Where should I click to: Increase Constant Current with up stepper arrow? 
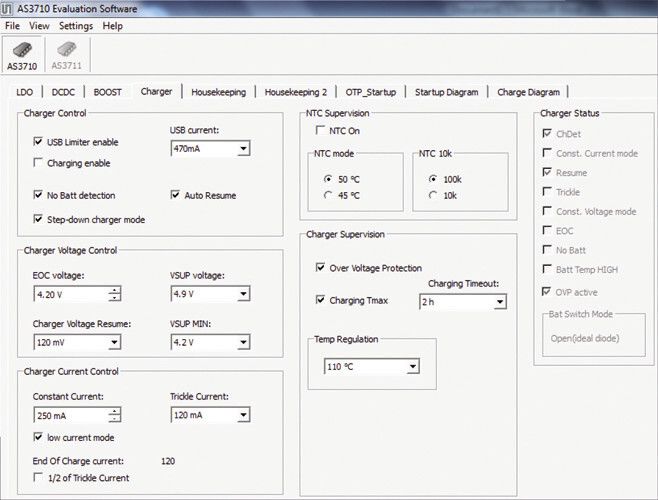114,411
